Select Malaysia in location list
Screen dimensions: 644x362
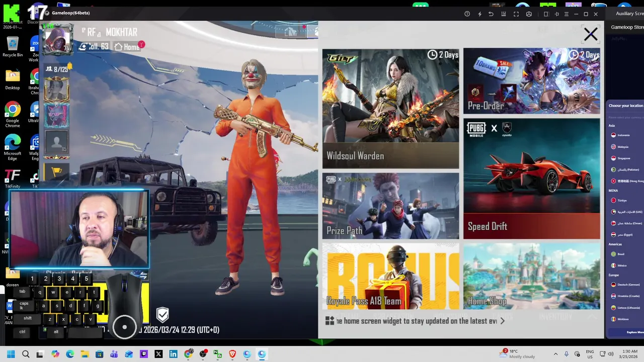(x=620, y=147)
